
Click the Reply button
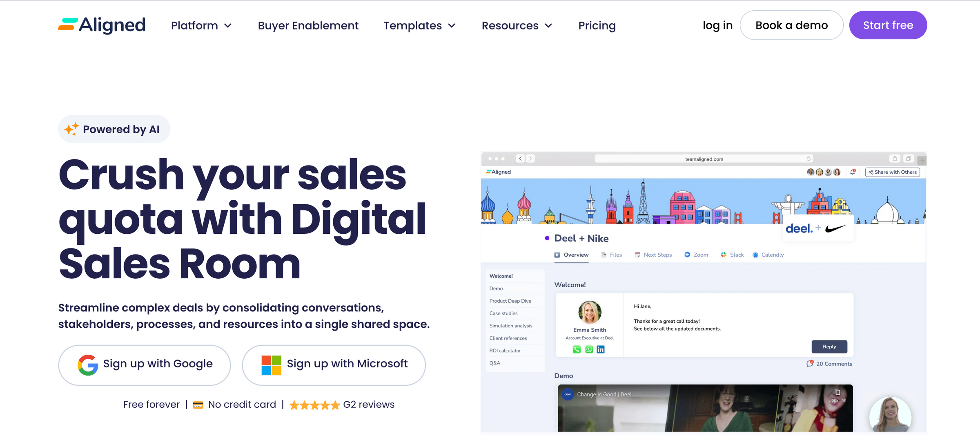pyautogui.click(x=829, y=347)
